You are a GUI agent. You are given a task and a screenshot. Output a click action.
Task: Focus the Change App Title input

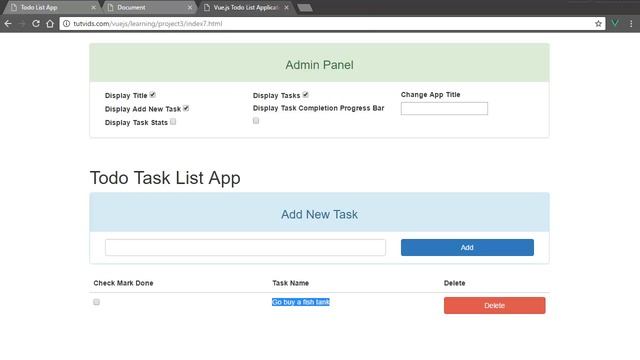tap(444, 109)
